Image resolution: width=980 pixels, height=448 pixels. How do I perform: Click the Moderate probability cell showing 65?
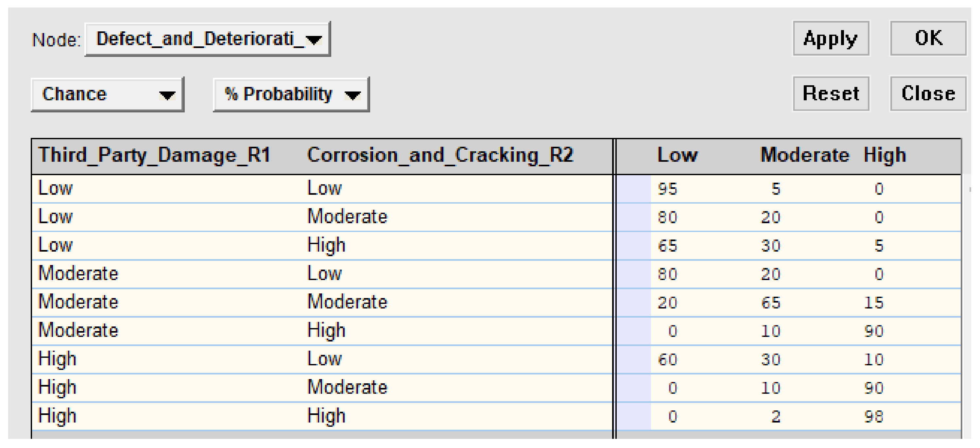770,303
